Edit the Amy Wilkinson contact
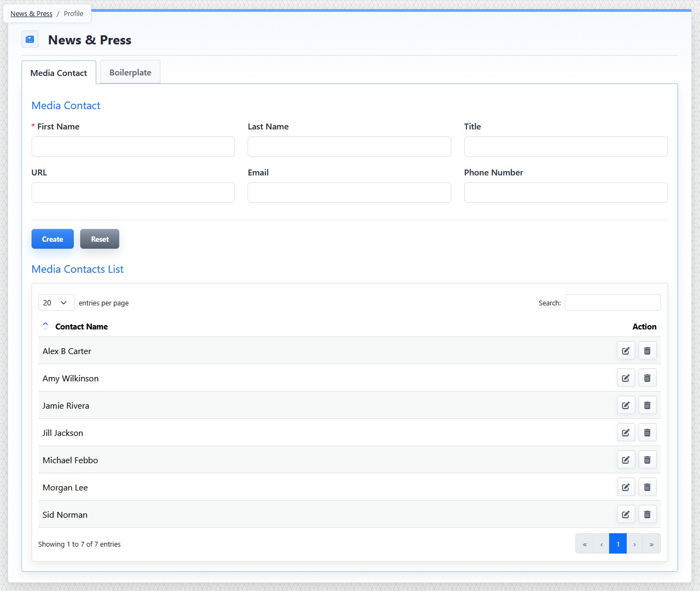Screen dimensions: 700x591 click(626, 378)
